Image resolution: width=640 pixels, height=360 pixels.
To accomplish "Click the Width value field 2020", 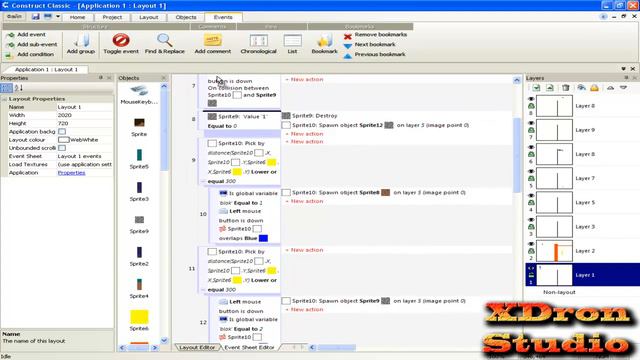I will (84, 115).
